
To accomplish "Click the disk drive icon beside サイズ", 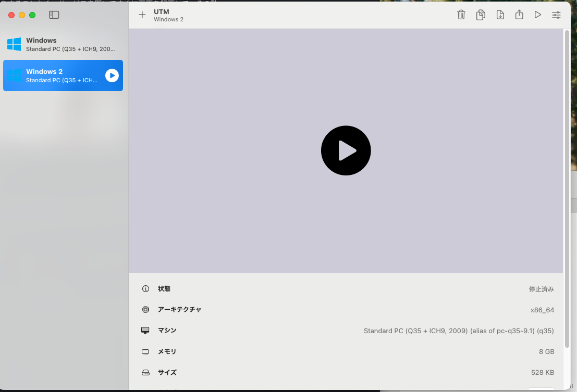I will (145, 373).
